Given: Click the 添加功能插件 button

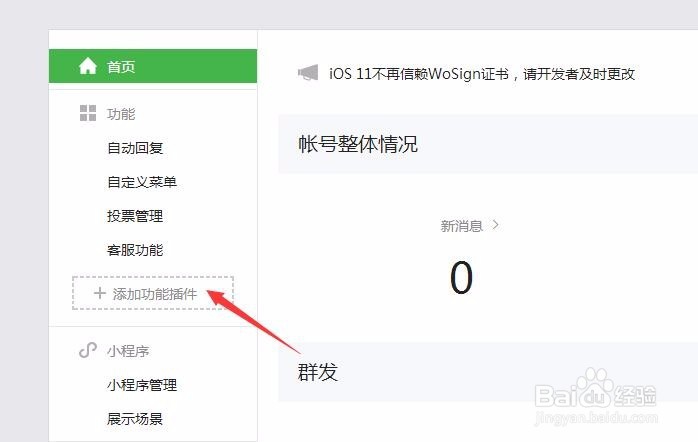Looking at the screenshot, I should (153, 293).
